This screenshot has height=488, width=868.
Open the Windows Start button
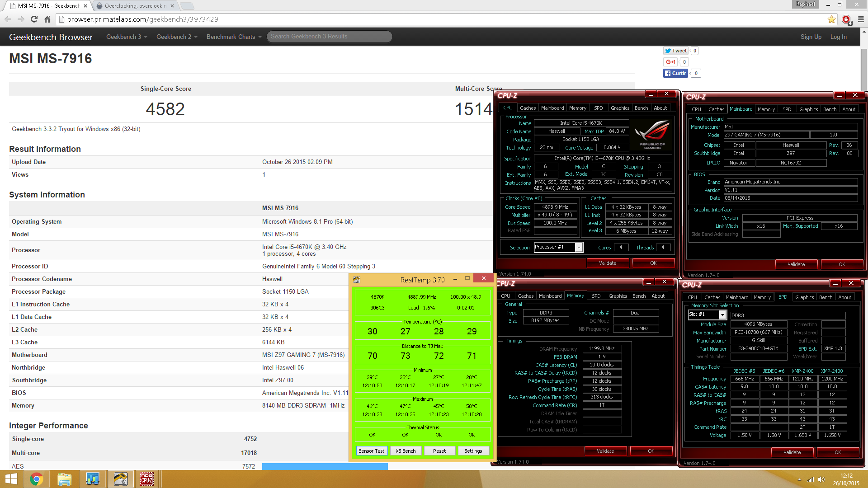11,479
